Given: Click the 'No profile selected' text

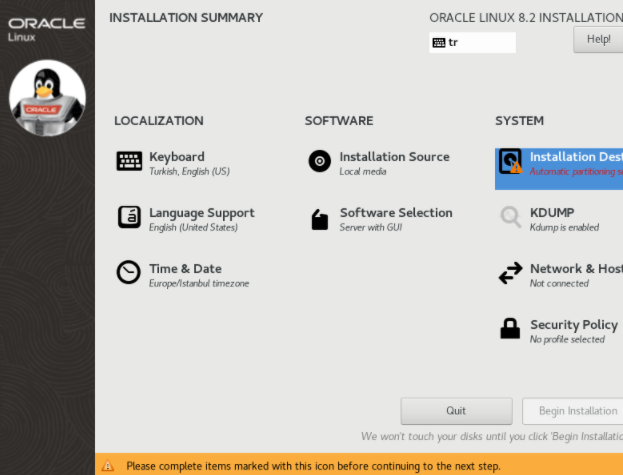Looking at the screenshot, I should click(567, 340).
